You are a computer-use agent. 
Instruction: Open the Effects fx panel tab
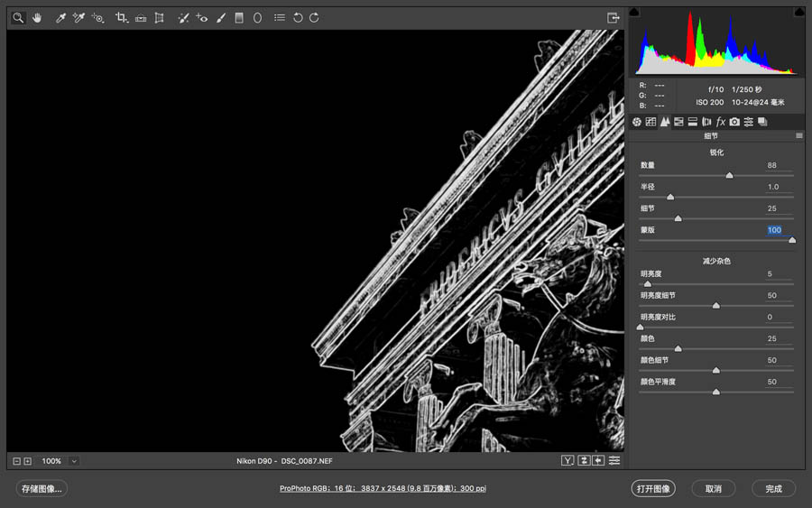click(x=720, y=122)
